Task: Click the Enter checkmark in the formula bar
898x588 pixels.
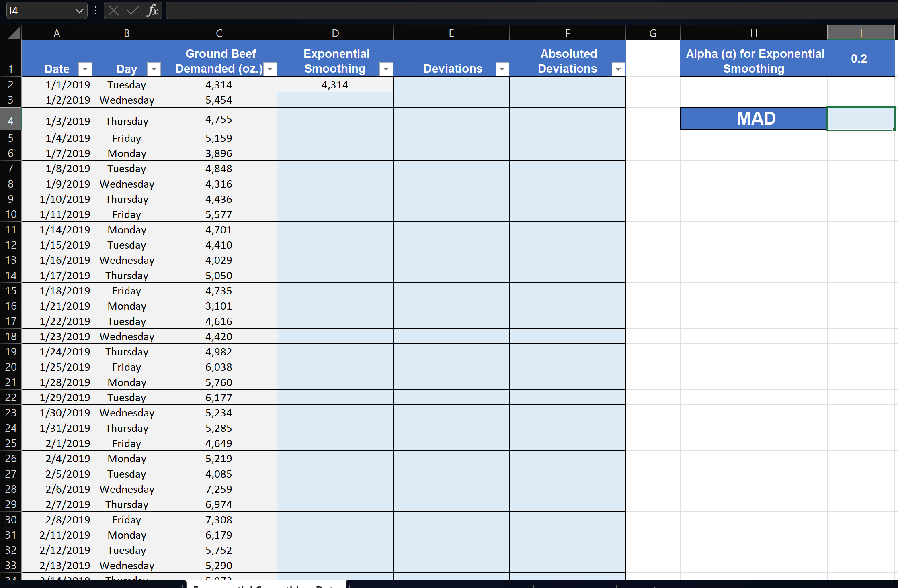Action: coord(133,10)
